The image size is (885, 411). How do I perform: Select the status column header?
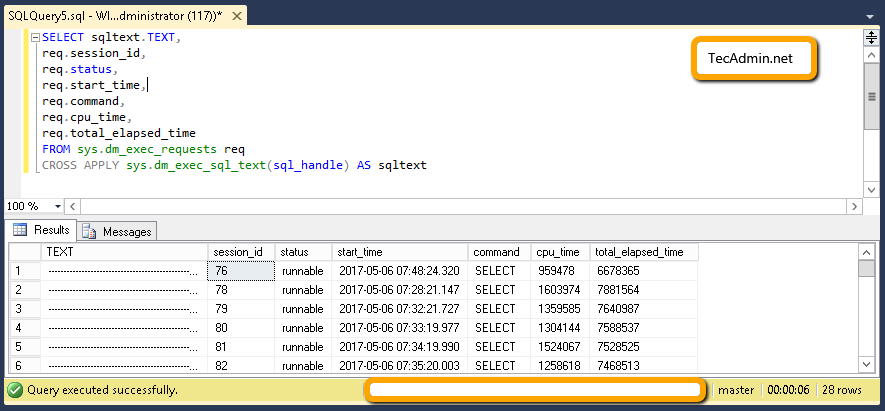[x=303, y=252]
